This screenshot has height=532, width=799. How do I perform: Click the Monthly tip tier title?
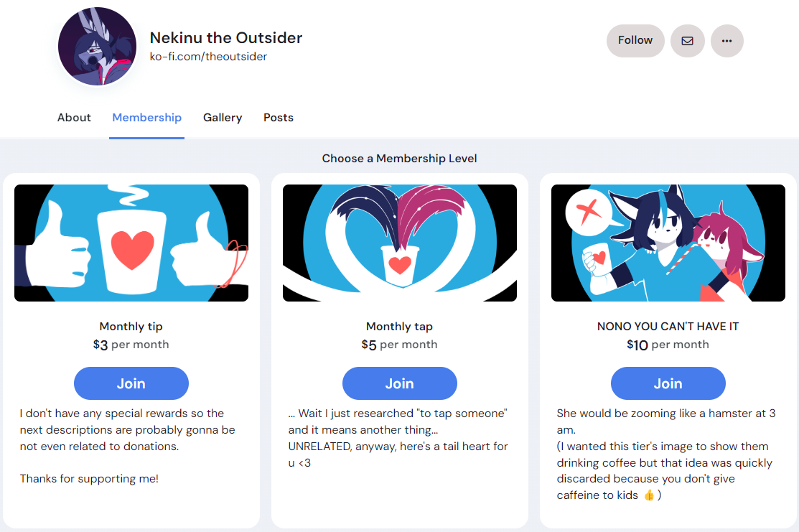tap(131, 326)
